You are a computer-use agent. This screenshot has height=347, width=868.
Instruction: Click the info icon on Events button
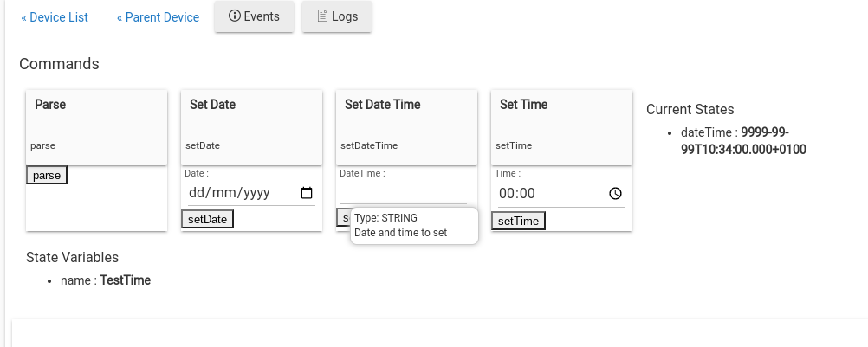(235, 16)
